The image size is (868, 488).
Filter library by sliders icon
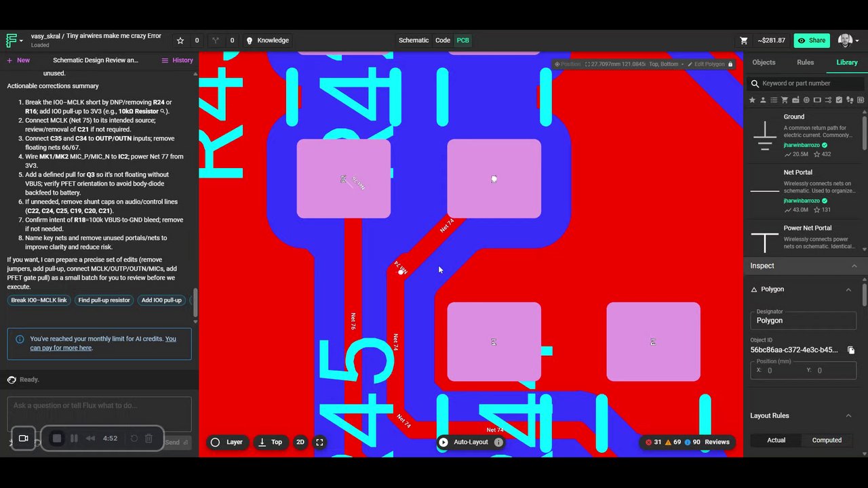click(828, 100)
